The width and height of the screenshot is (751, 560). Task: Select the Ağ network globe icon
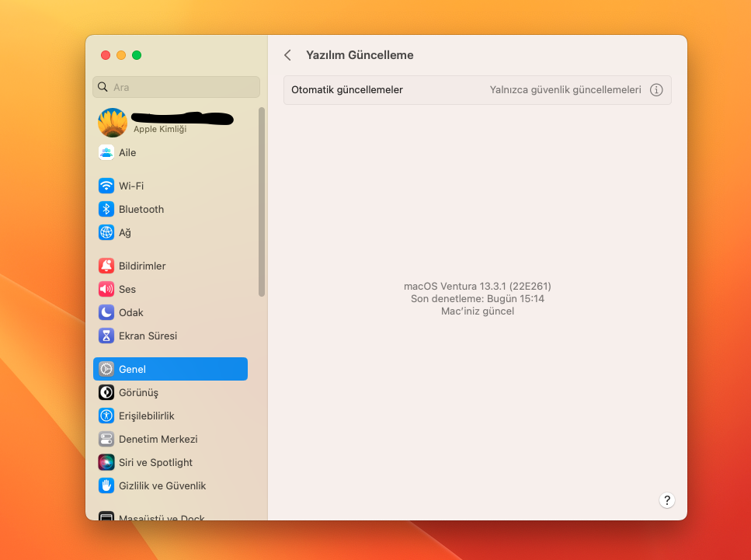(x=106, y=232)
